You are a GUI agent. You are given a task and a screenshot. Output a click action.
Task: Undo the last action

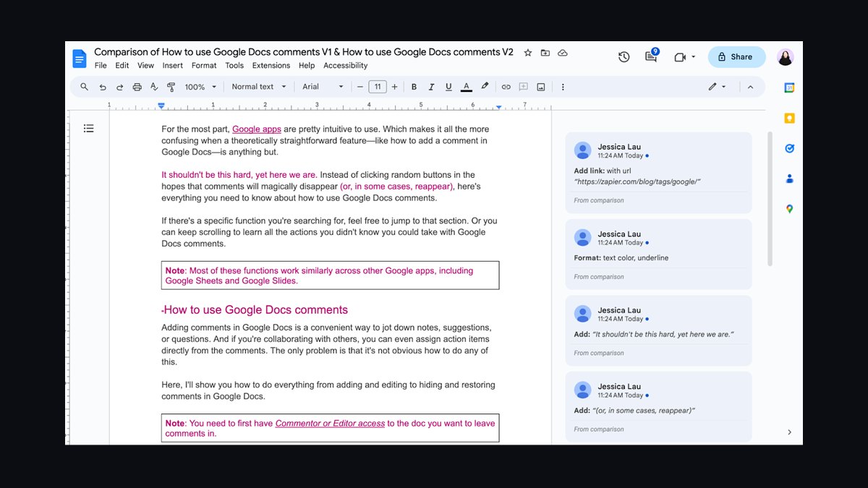[103, 87]
